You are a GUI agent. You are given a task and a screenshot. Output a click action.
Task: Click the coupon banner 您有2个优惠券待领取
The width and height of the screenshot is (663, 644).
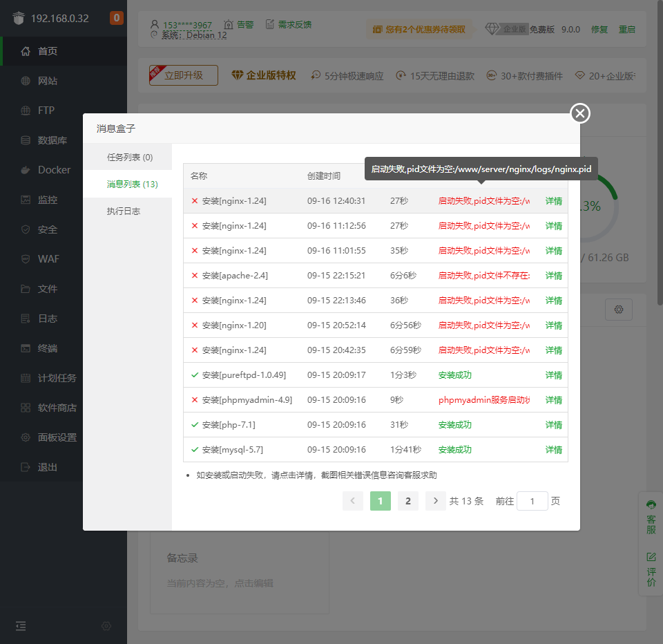point(419,29)
